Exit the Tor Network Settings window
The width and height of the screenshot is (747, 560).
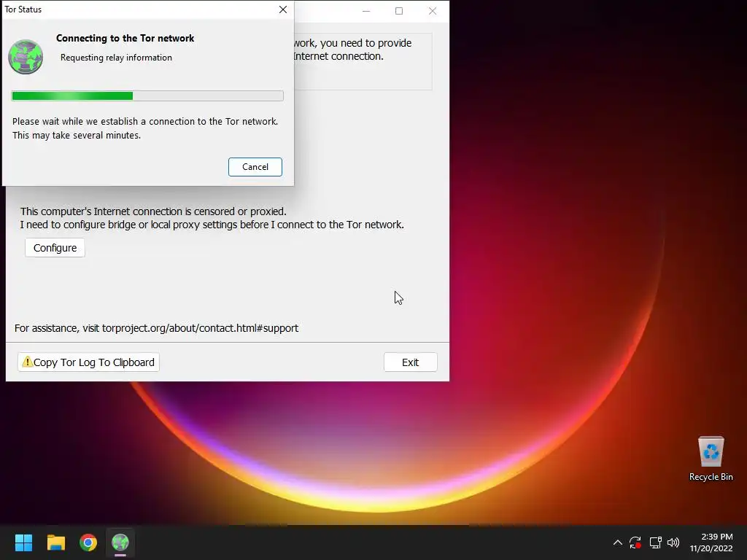pos(410,362)
